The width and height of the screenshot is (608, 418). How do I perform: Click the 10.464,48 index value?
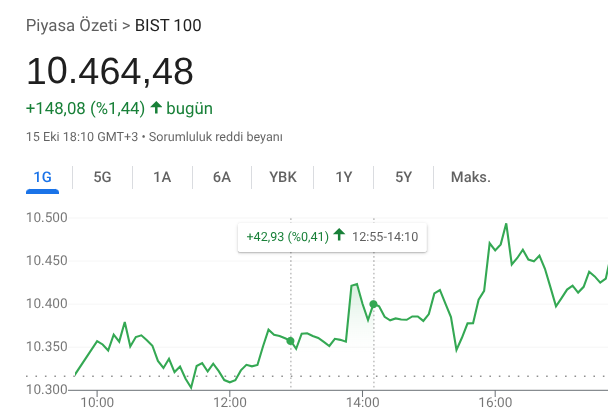click(110, 71)
